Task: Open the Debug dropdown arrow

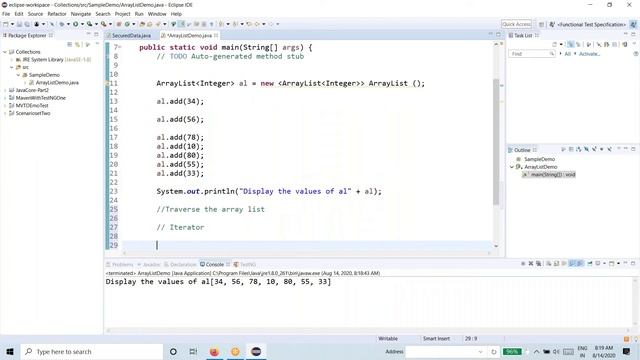Action: 68,24
